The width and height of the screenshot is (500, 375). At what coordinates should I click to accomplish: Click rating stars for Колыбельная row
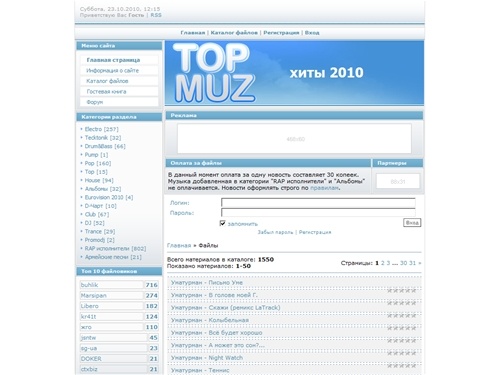pos(402,328)
